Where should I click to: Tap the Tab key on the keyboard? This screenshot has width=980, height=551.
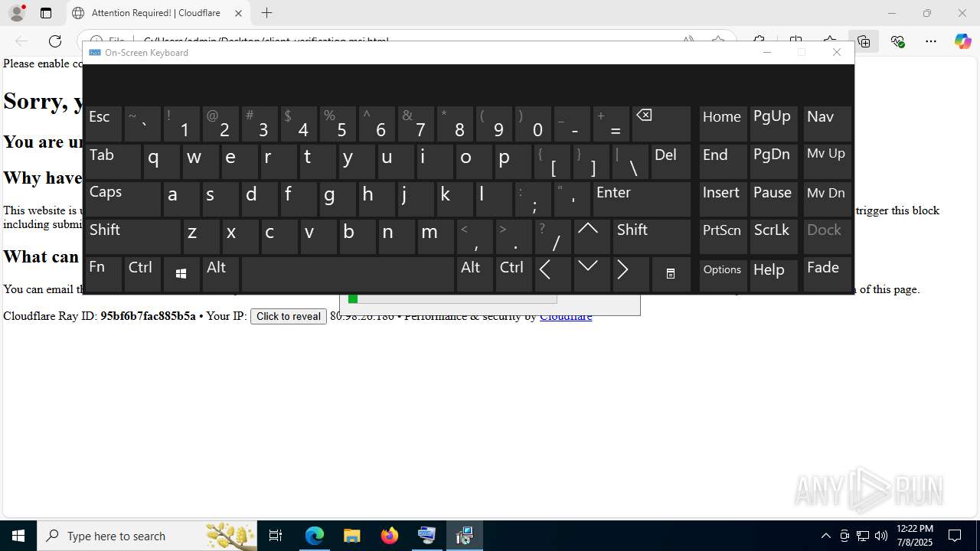[113, 161]
